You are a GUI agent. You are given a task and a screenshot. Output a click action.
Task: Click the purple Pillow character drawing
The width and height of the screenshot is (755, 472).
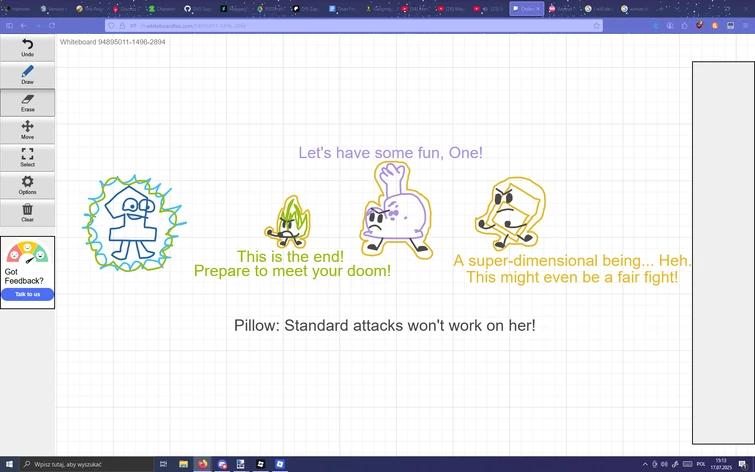396,210
